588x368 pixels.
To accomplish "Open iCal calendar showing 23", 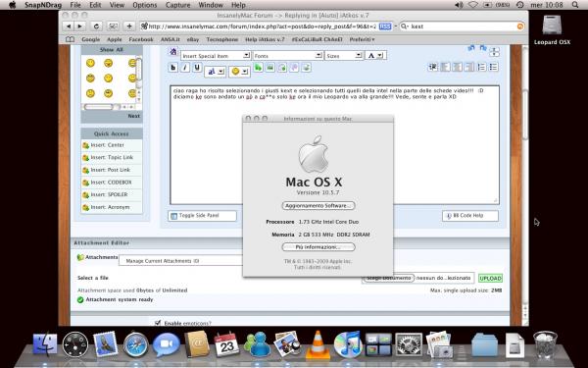I will (226, 344).
